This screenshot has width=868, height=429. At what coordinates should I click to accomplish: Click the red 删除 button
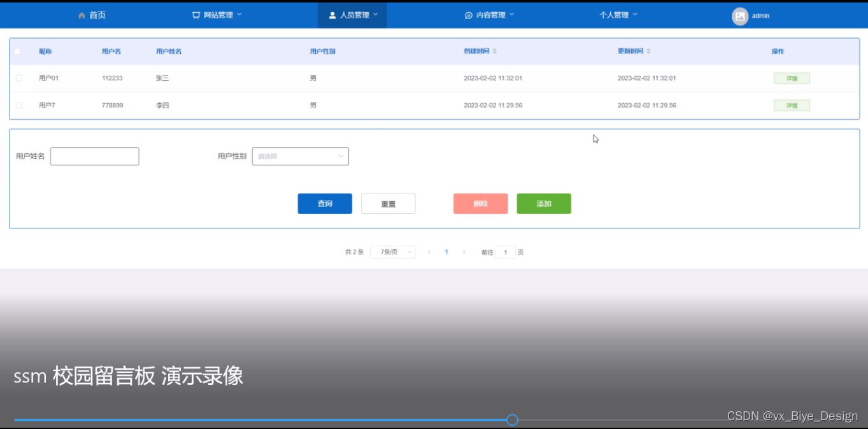point(481,204)
